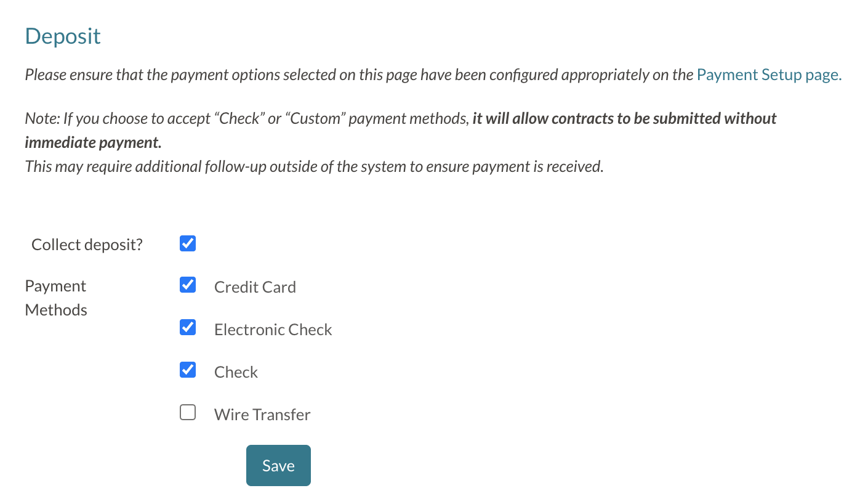Open the Payment Setup page link

click(769, 75)
